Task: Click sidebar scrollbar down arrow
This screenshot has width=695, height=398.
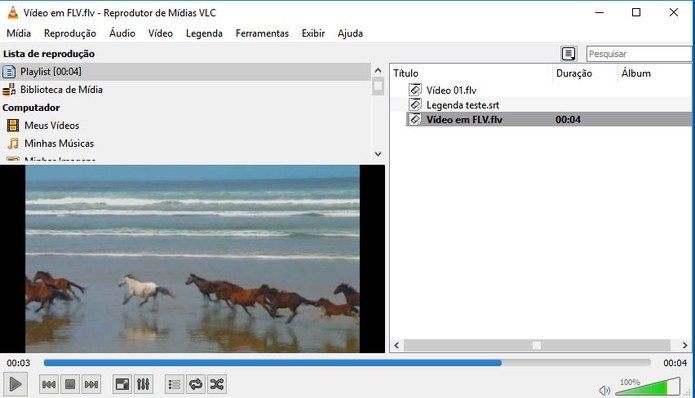Action: (x=378, y=154)
